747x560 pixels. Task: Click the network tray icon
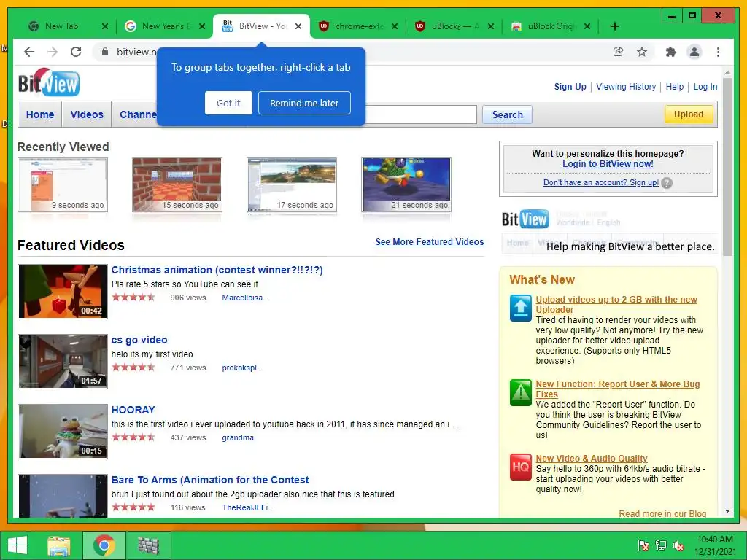pyautogui.click(x=661, y=545)
